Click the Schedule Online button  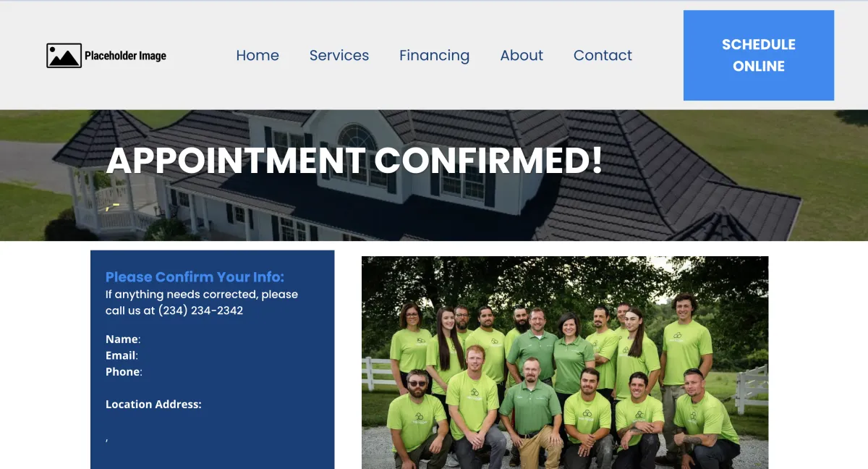(759, 55)
